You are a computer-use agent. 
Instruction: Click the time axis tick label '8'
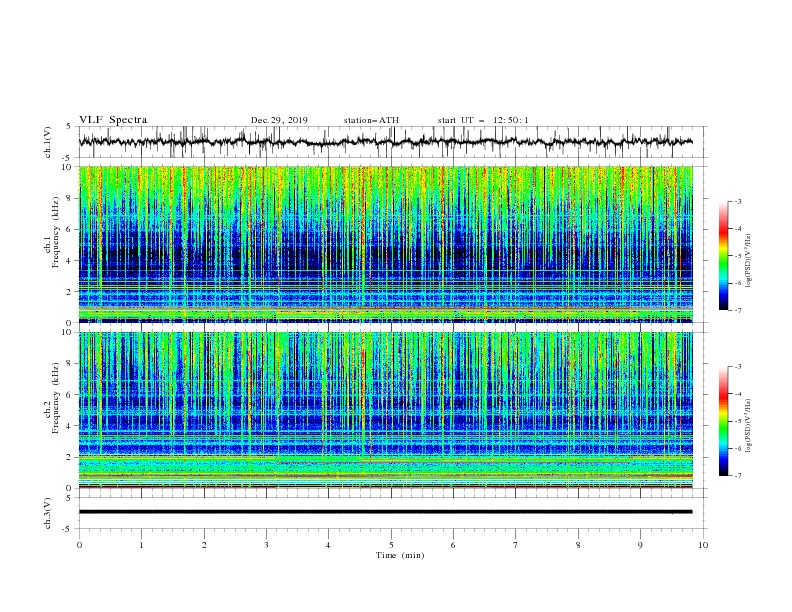click(578, 545)
